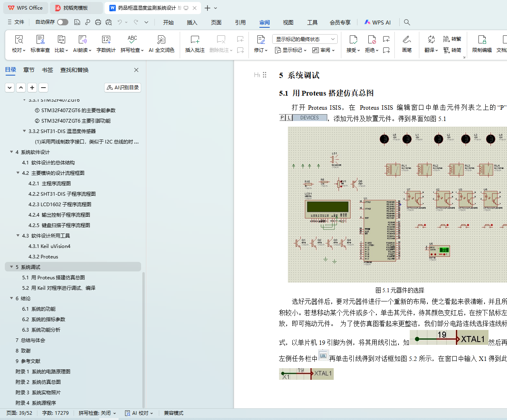Open the 校对 proofreading tool
The width and height of the screenshot is (507, 420).
click(x=18, y=44)
